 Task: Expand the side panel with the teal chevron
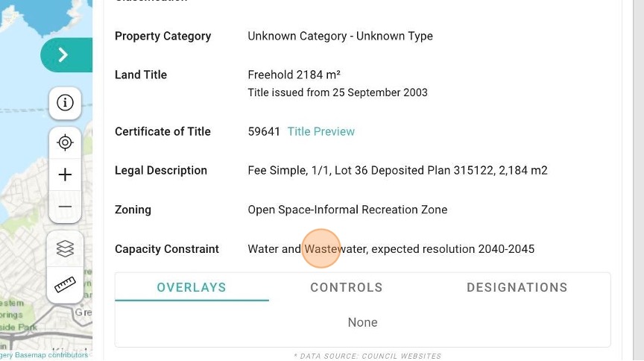(64, 55)
